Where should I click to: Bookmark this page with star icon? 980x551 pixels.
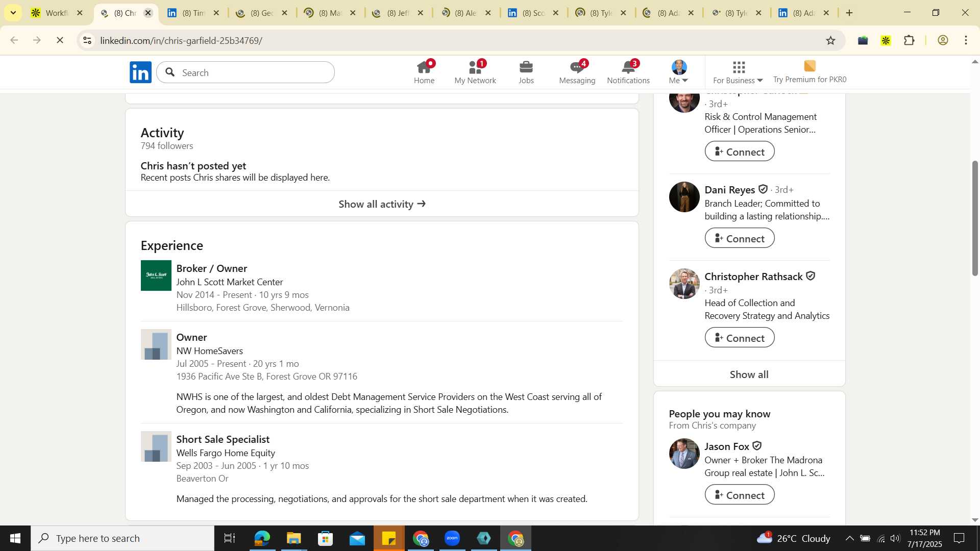[830, 40]
